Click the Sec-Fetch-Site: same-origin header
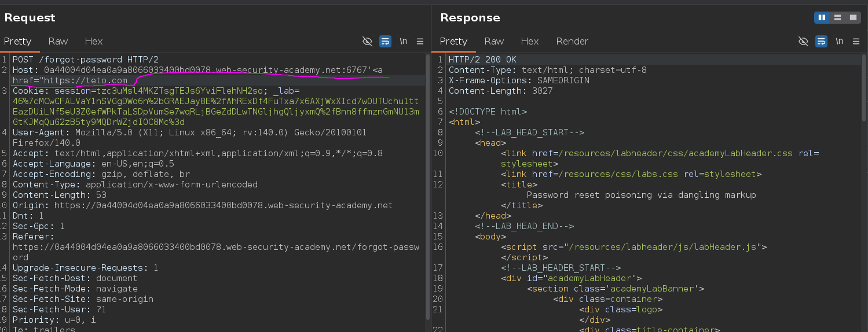868x332 pixels. point(83,299)
